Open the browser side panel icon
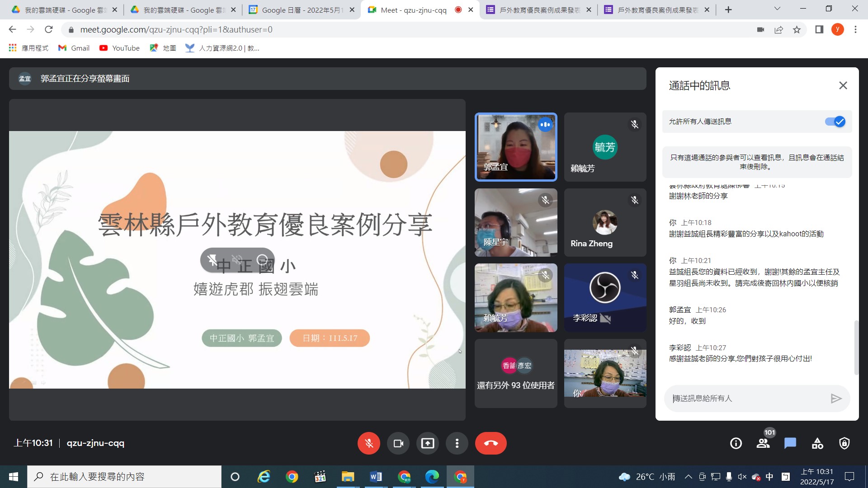This screenshot has width=868, height=488. pos(819,29)
